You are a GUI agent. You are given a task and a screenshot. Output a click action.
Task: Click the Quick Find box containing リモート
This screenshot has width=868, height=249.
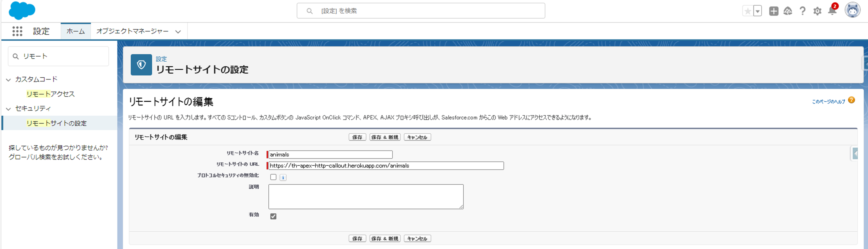pyautogui.click(x=58, y=56)
